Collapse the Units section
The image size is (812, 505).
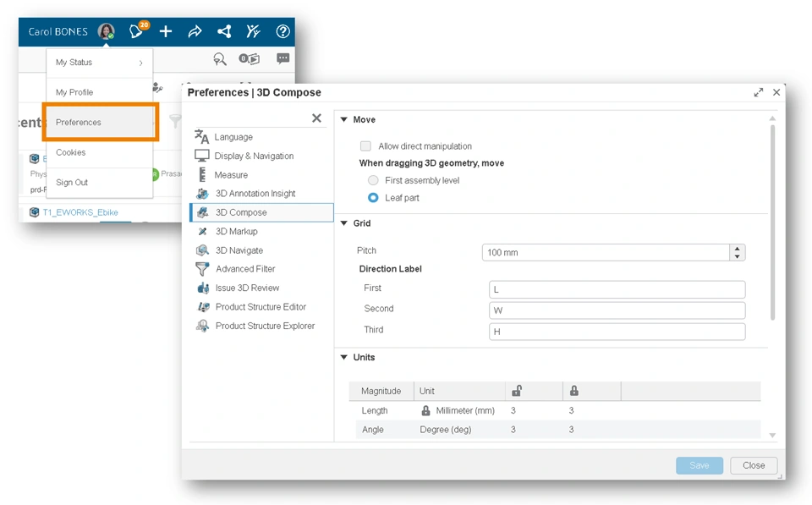pyautogui.click(x=344, y=357)
